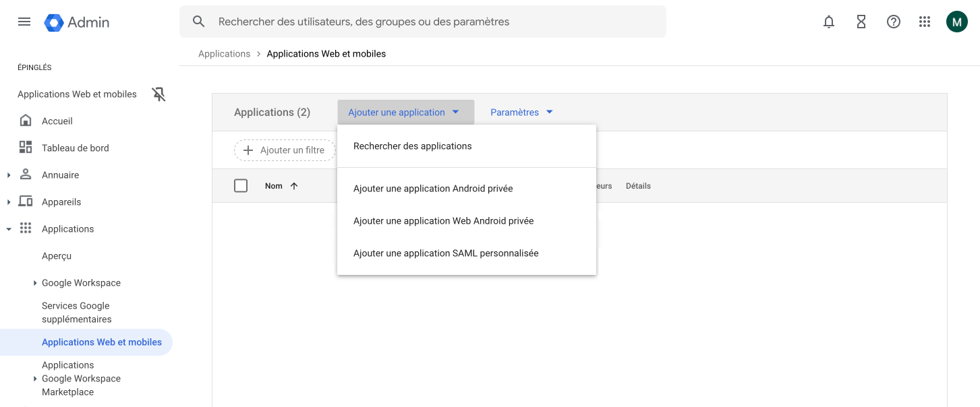Choose Ajouter une application Android privée

433,189
